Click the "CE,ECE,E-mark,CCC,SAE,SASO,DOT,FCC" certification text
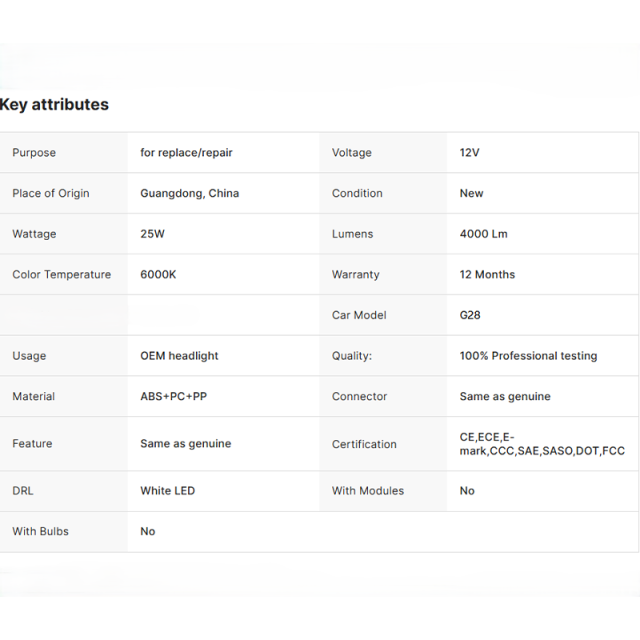Screen dimensions: 640x640 pos(541,444)
